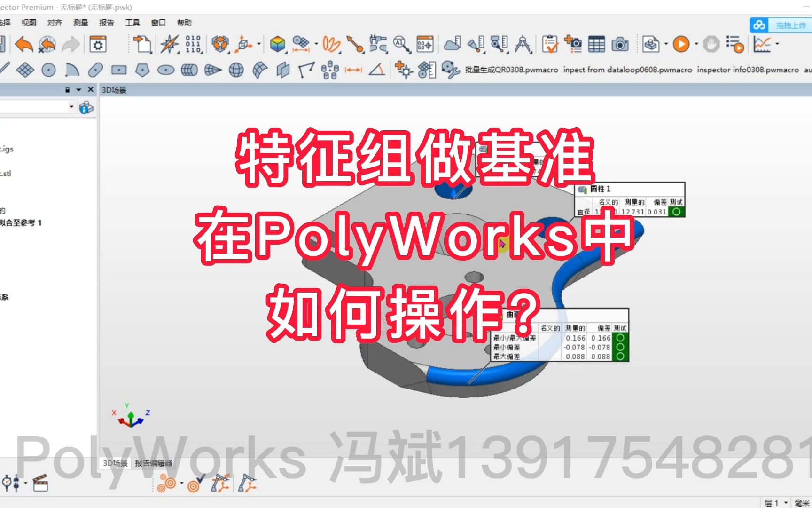Click the clipboard checkmark report icon
The height and width of the screenshot is (508, 812).
[x=549, y=44]
